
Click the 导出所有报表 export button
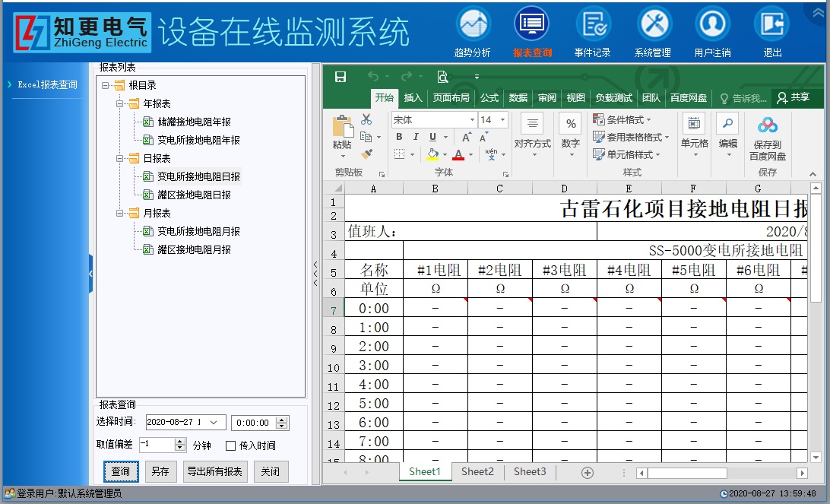(215, 472)
